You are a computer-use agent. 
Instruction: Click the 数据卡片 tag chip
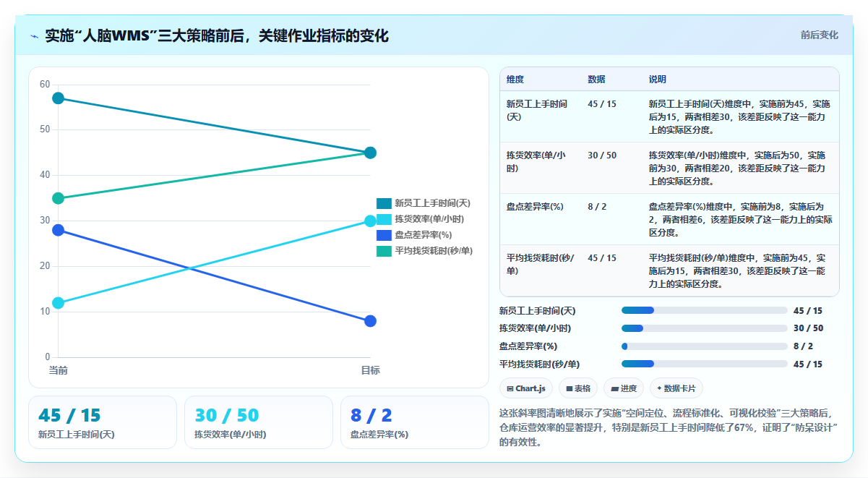[676, 388]
